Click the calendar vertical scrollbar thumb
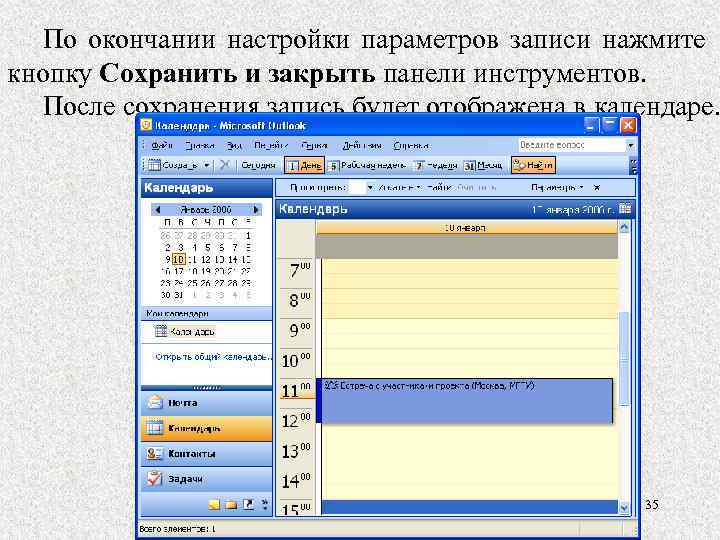Viewport: 720px width, 540px height. click(x=624, y=359)
